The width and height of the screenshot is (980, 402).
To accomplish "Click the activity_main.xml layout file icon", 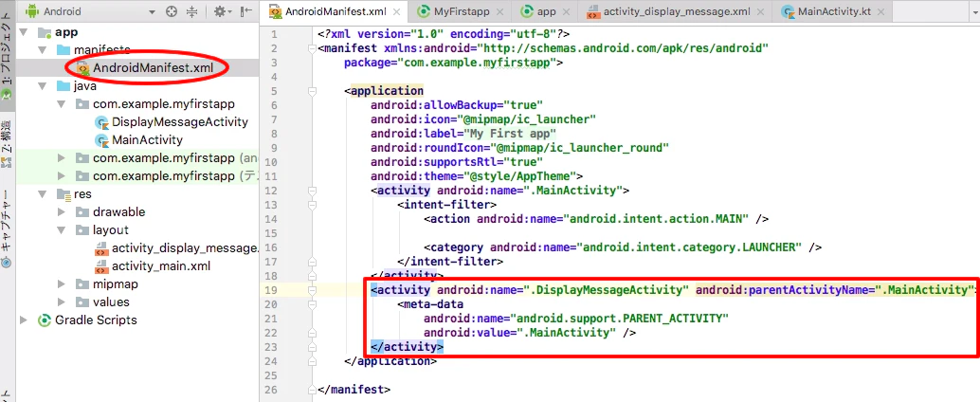I will pyautogui.click(x=101, y=266).
